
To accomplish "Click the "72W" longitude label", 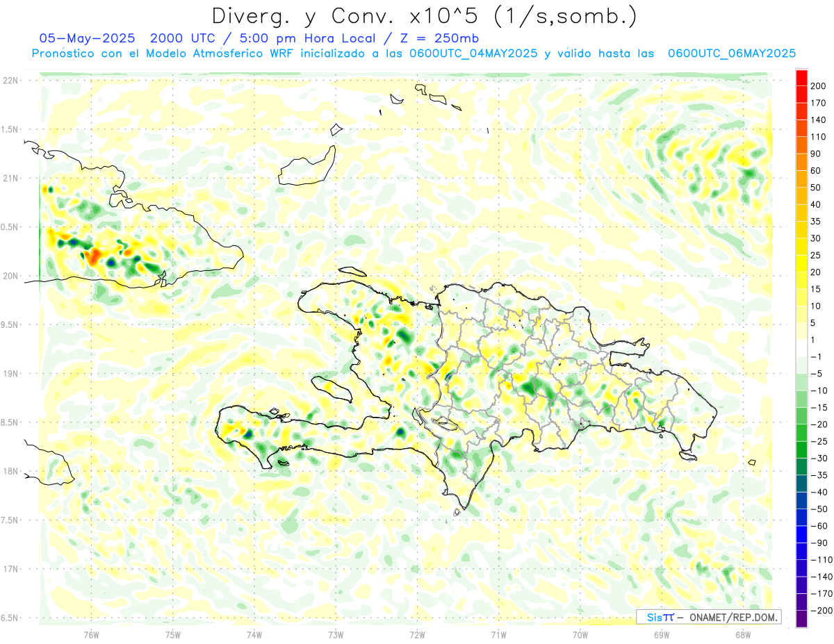I will coord(417,635).
